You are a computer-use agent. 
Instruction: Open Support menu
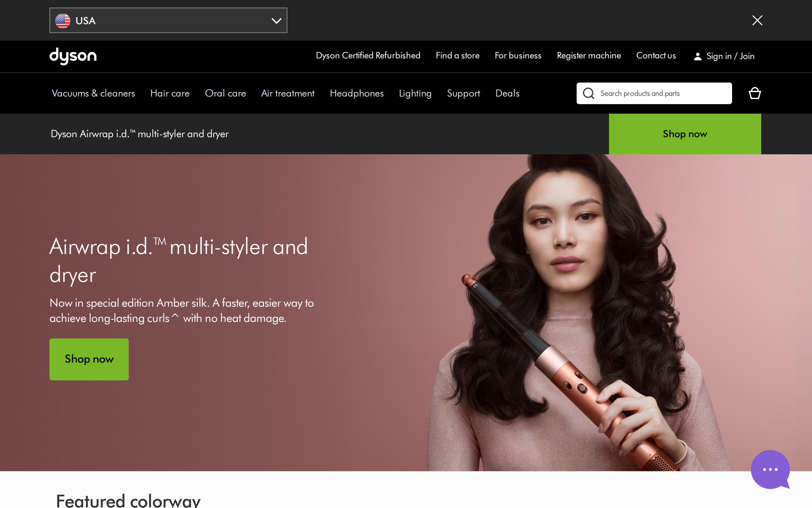pos(463,93)
